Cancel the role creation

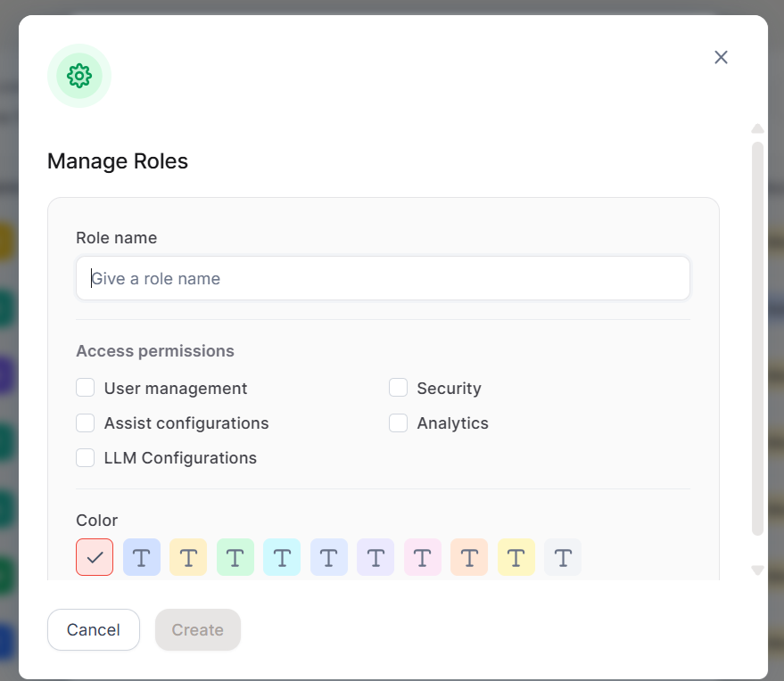(x=93, y=629)
